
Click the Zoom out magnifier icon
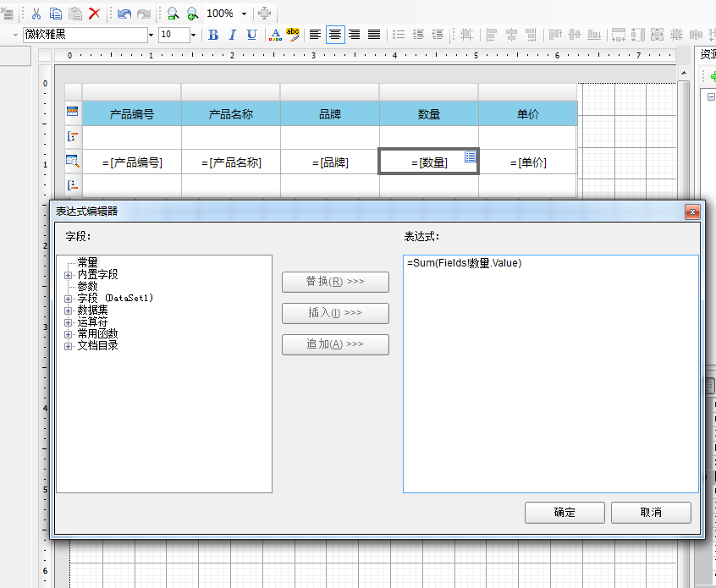173,14
